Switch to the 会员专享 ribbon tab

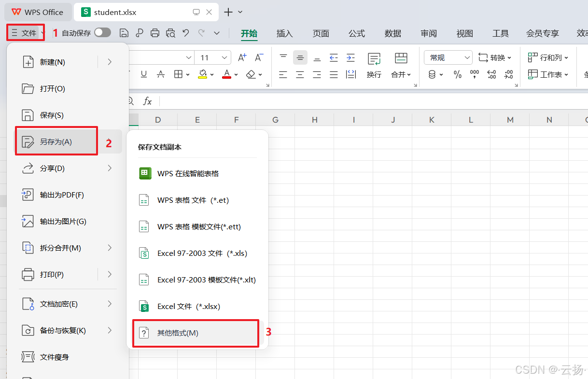(543, 33)
